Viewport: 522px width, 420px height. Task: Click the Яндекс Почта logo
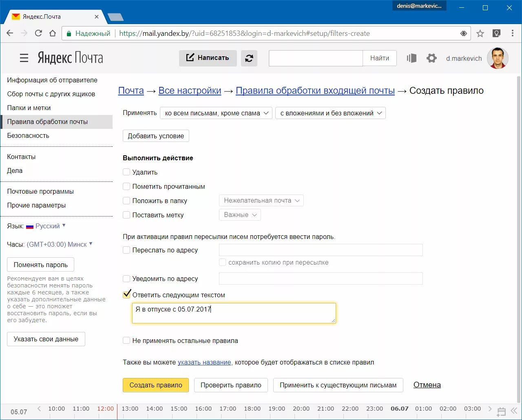click(70, 58)
